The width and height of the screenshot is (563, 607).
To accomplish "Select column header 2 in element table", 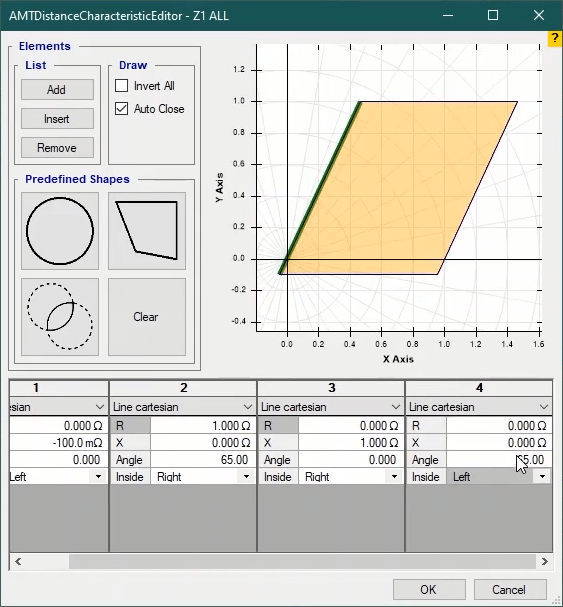I will [183, 388].
